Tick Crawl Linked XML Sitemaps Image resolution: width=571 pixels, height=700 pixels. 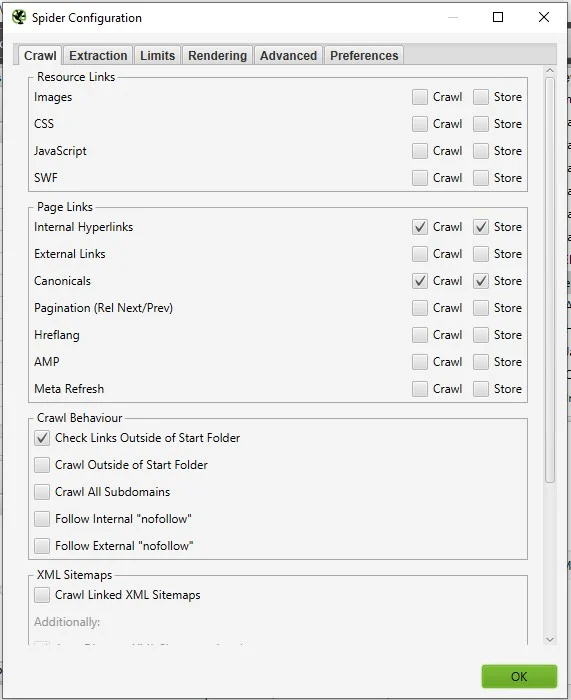(42, 595)
